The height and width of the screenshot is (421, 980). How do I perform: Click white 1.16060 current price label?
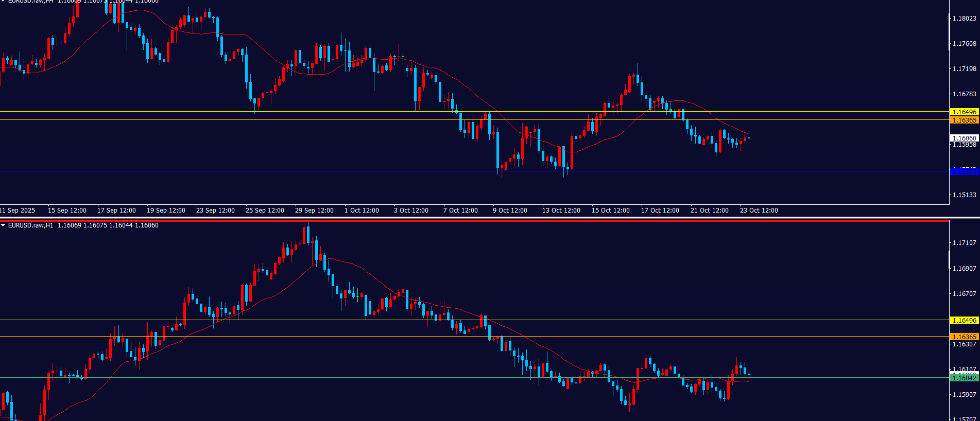coord(964,138)
